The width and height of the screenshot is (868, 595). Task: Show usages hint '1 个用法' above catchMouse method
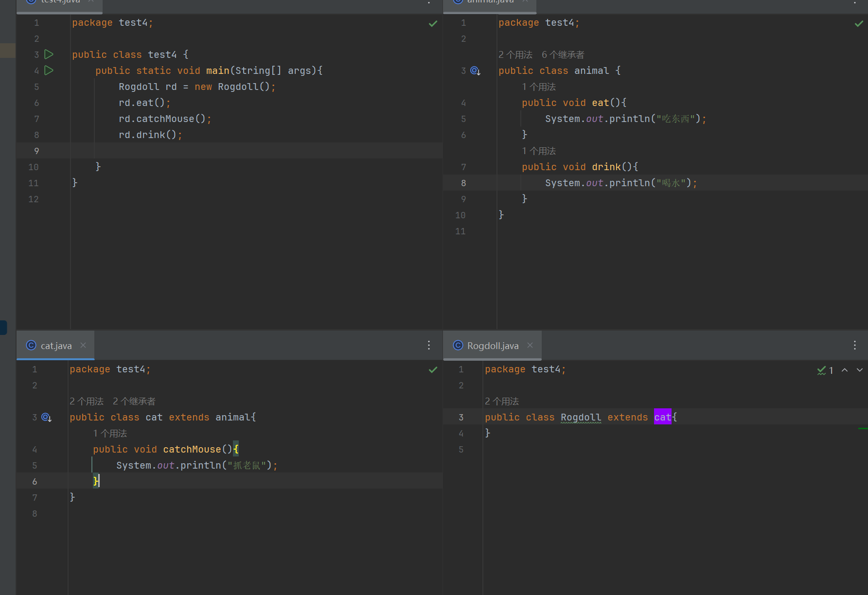110,434
